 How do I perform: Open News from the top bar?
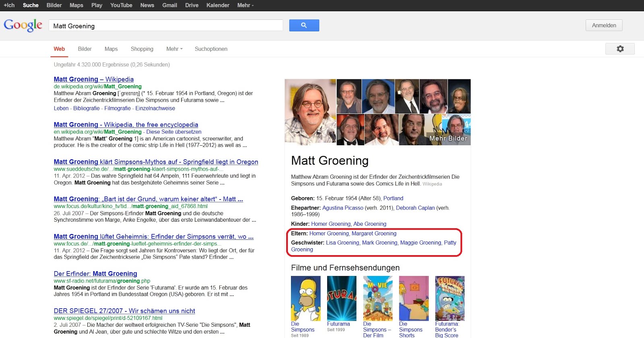click(x=147, y=5)
